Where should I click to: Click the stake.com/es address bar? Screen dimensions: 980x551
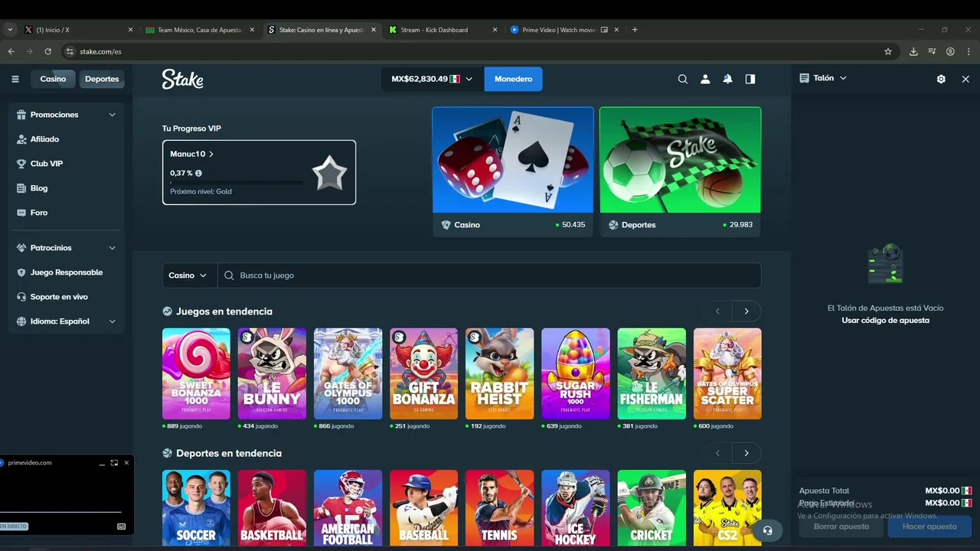(475, 51)
